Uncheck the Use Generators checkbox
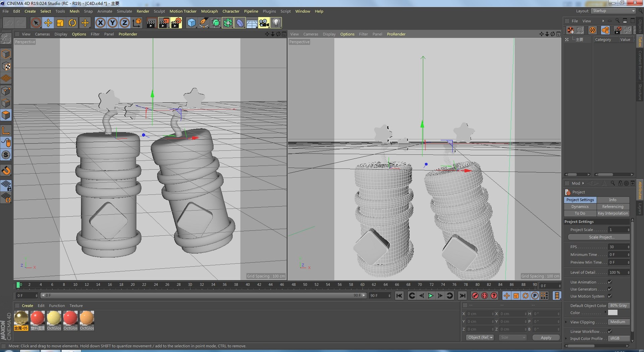 610,289
